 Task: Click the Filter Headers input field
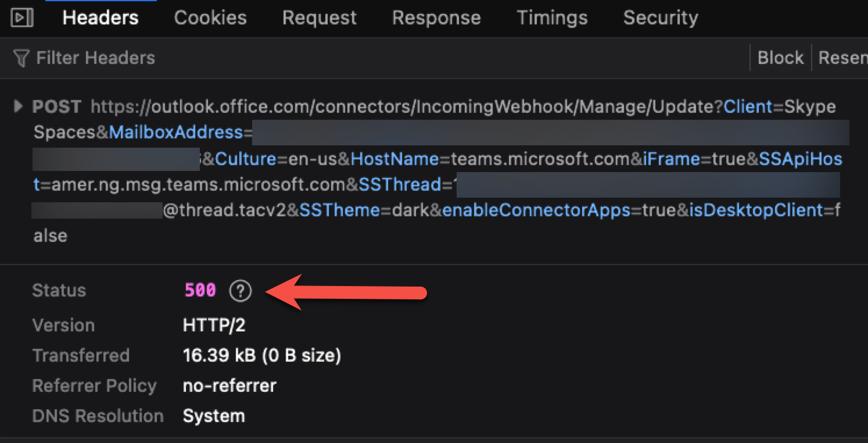tap(96, 58)
